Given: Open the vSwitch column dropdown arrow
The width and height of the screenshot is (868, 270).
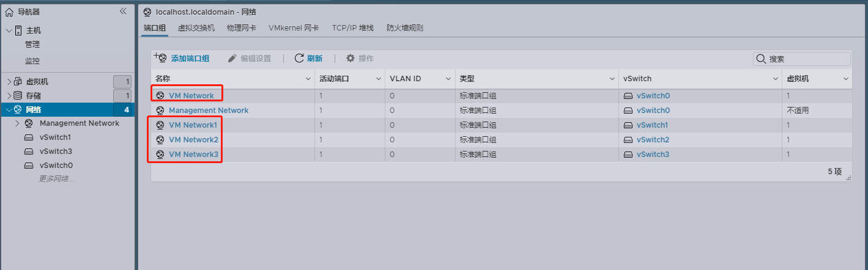Looking at the screenshot, I should click(775, 79).
